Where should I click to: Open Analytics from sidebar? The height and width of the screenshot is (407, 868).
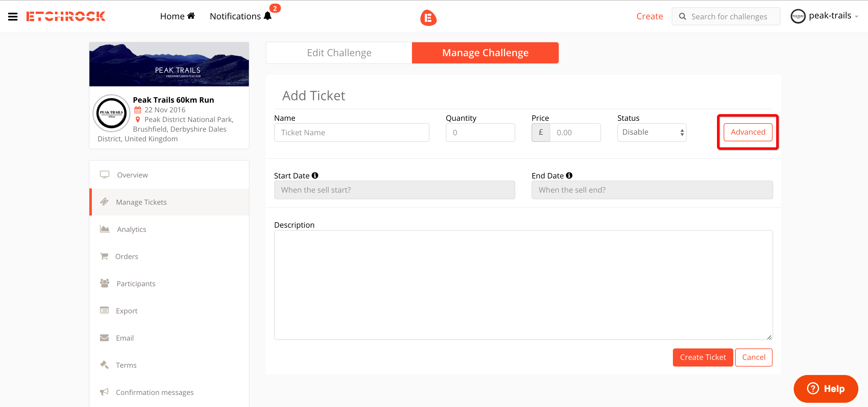131,229
